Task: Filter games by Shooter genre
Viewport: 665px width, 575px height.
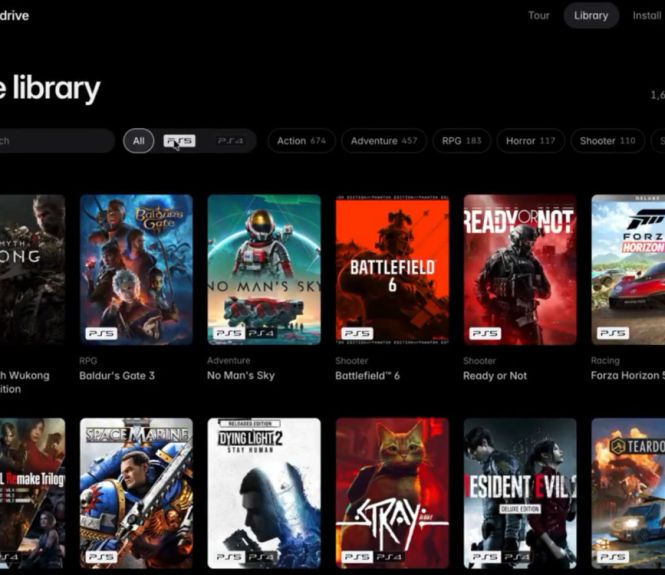Action: (607, 141)
